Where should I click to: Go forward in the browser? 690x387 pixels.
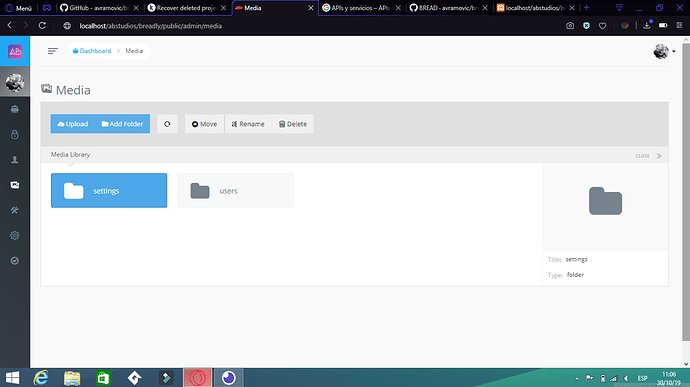click(26, 26)
